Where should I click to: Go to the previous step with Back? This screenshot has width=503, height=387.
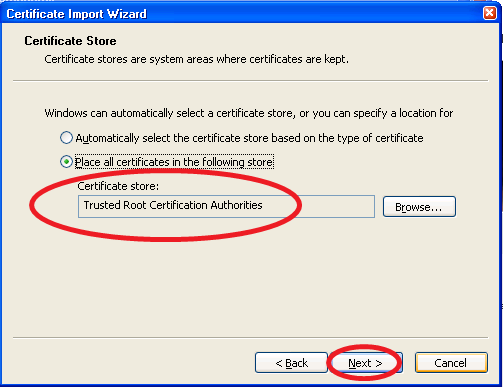pos(291,363)
